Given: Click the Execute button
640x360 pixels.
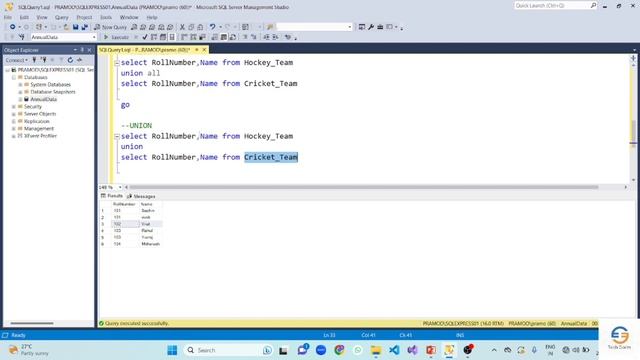Looking at the screenshot, I should (116, 37).
